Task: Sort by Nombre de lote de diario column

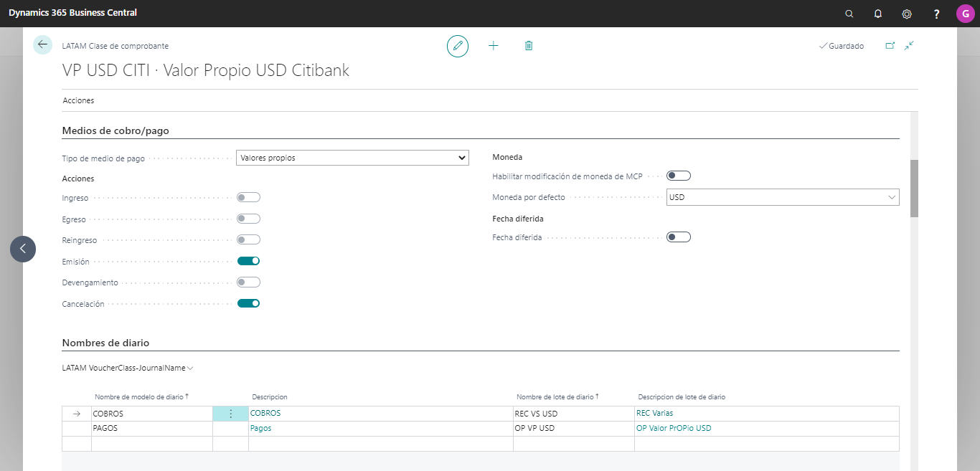Action: (x=557, y=396)
